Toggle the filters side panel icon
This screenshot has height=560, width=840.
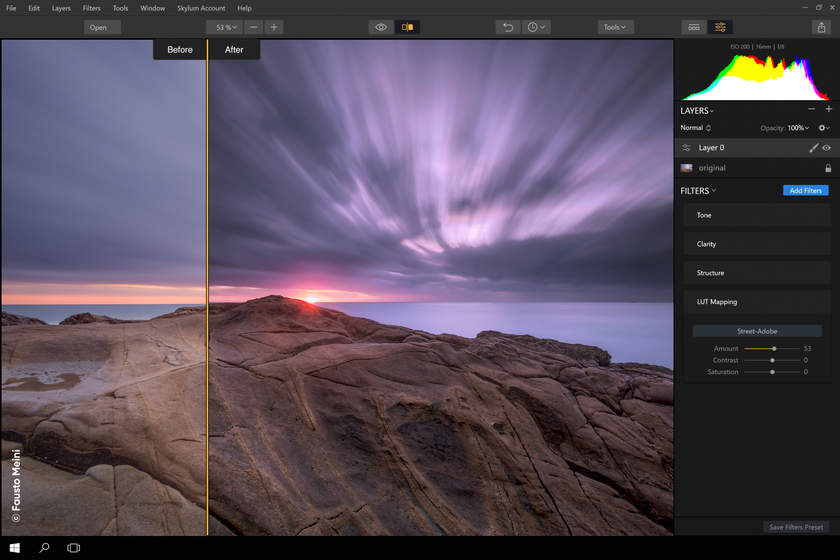click(720, 27)
